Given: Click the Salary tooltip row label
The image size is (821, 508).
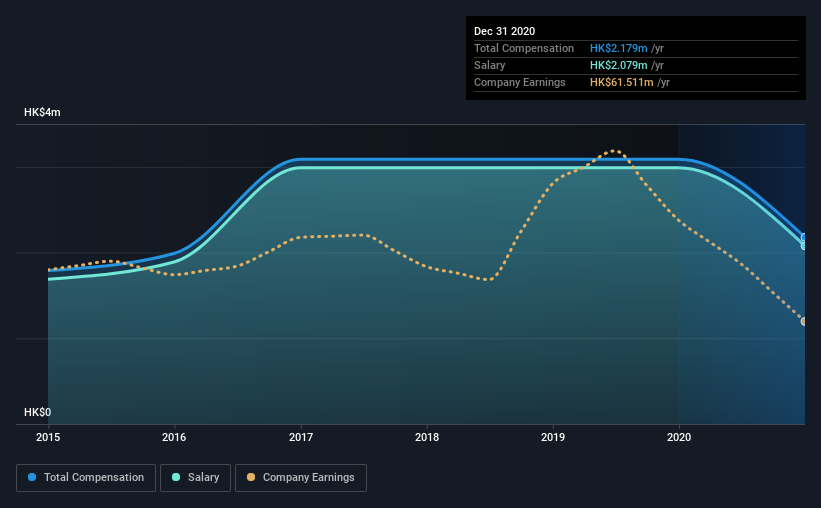Looking at the screenshot, I should click(x=490, y=65).
